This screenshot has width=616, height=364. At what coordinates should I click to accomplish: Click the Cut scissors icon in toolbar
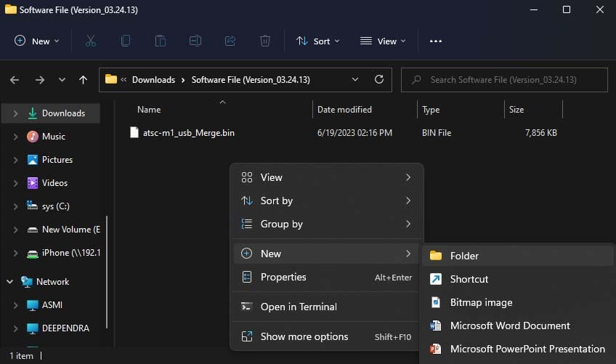(x=91, y=41)
